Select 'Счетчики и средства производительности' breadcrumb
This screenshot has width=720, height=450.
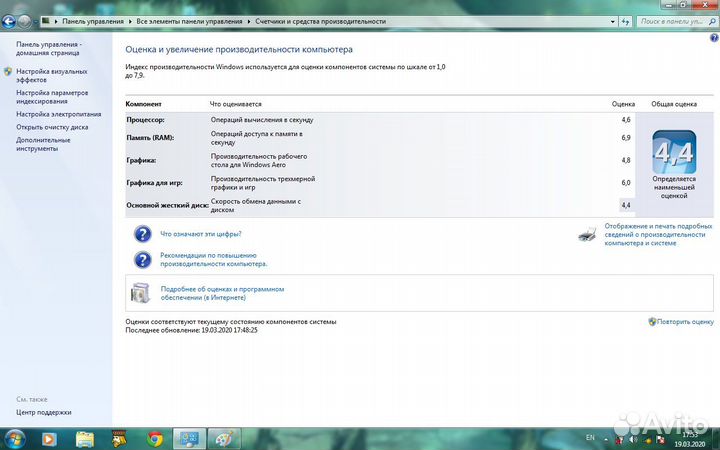pos(321,21)
